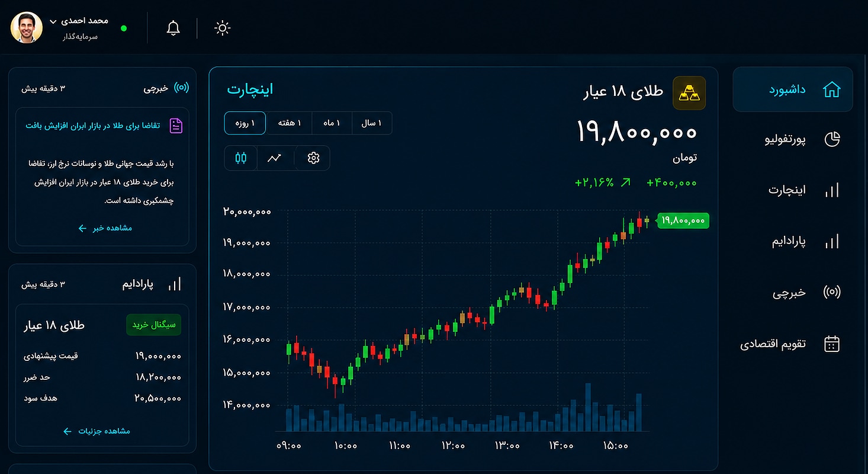Click the تومان currency label
The height and width of the screenshot is (474, 868).
684,158
